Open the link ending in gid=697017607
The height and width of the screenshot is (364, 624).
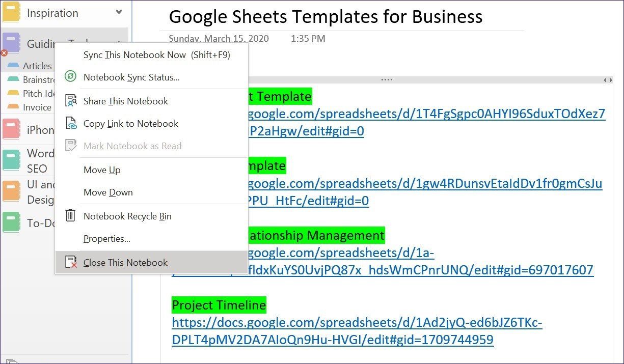(420, 261)
